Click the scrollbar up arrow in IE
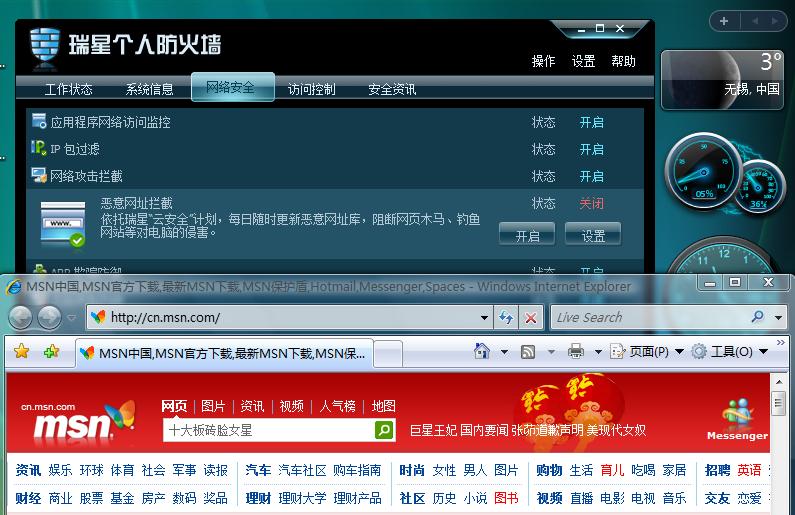Screen dimensions: 795x515 (779, 382)
